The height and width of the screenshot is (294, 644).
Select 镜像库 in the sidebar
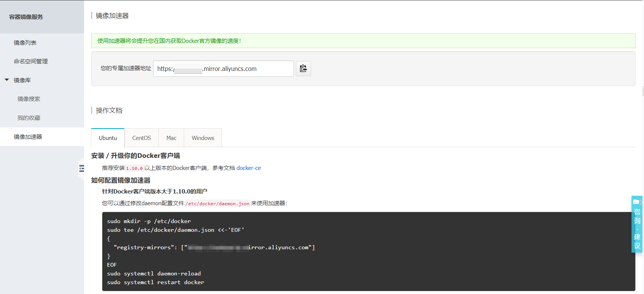tap(22, 80)
